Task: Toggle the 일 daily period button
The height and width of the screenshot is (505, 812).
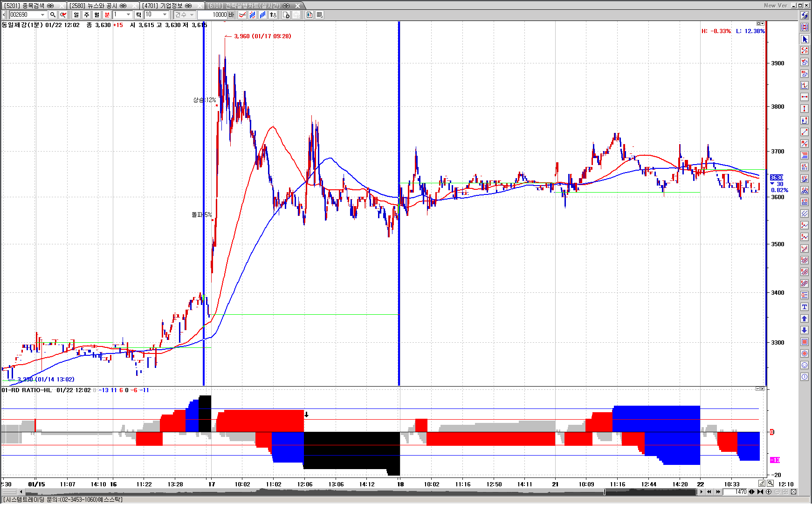Action: point(76,15)
